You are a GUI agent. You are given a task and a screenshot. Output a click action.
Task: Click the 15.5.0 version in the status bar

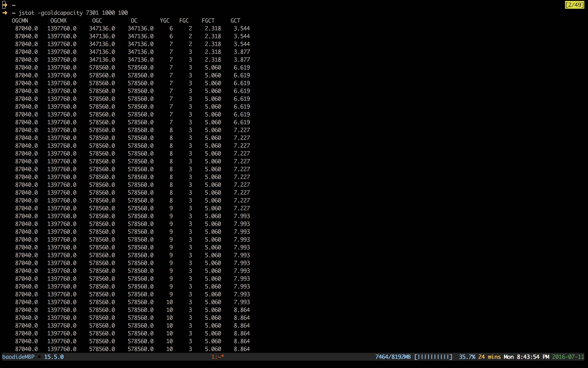click(54, 357)
